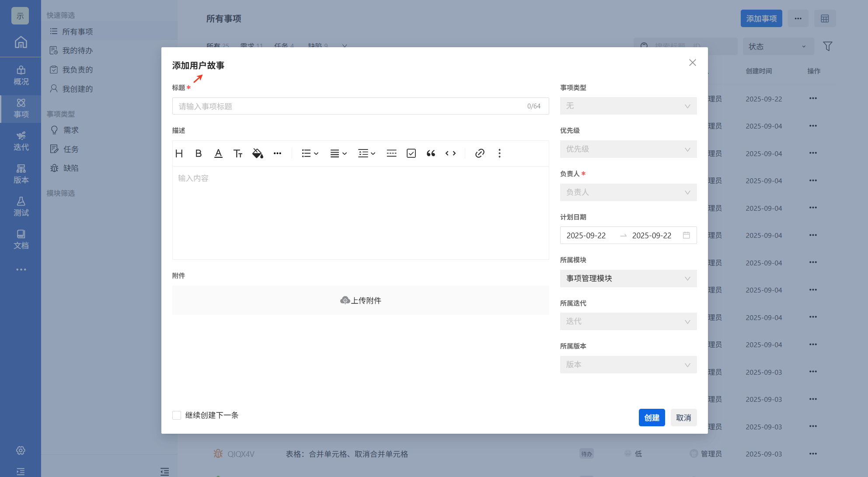This screenshot has height=477, width=868.
Task: Open the font color tool
Action: 218,153
